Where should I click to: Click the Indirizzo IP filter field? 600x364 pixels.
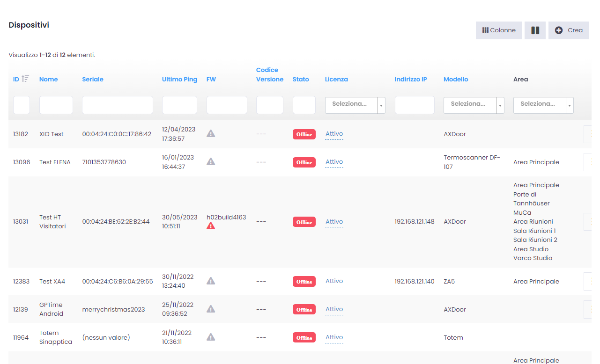415,105
